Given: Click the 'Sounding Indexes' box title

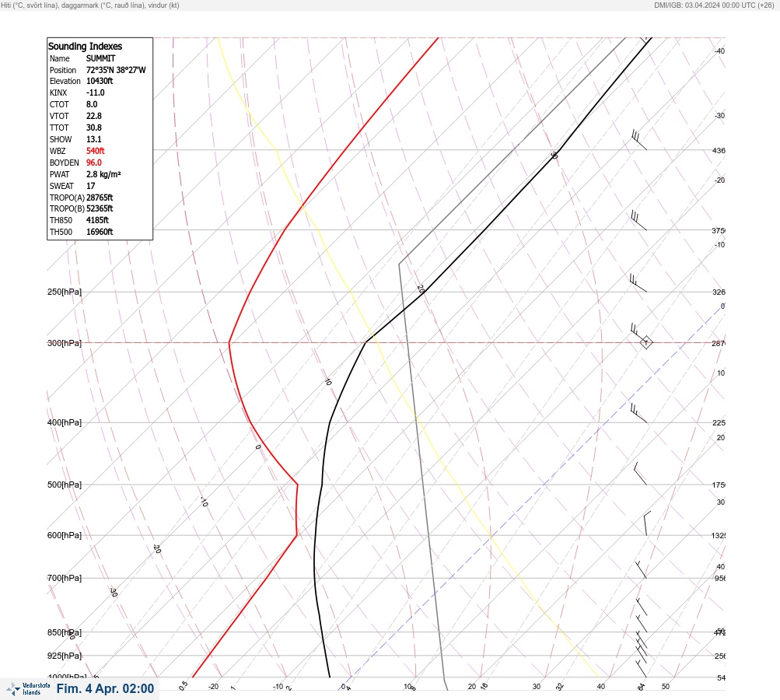Looking at the screenshot, I should (85, 46).
